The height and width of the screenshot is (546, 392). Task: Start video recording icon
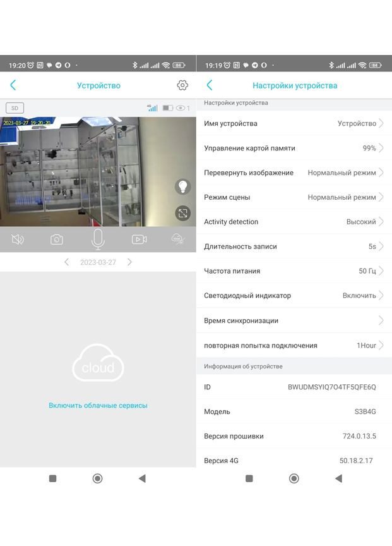139,240
